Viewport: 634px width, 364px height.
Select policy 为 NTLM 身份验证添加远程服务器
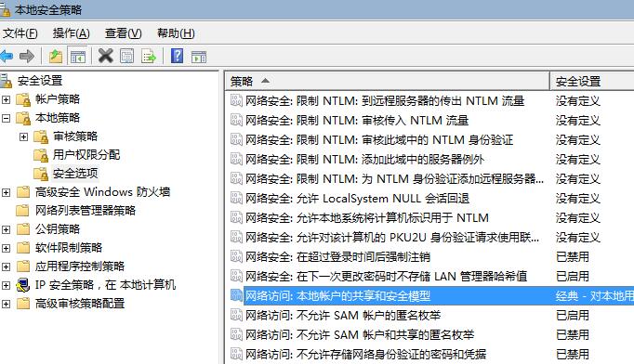(x=395, y=178)
